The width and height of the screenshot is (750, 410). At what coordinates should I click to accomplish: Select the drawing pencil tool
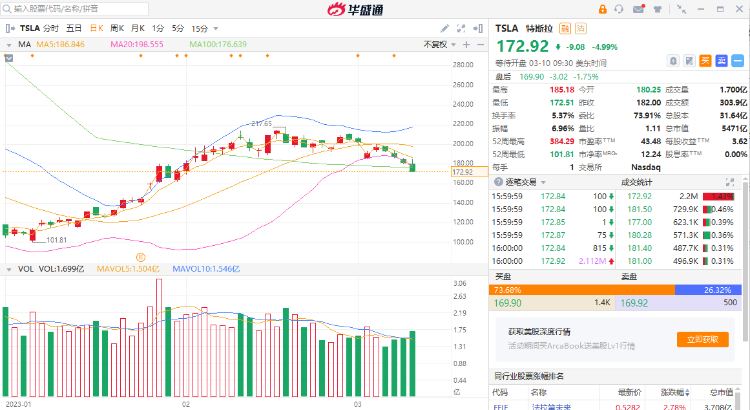pyautogui.click(x=445, y=29)
